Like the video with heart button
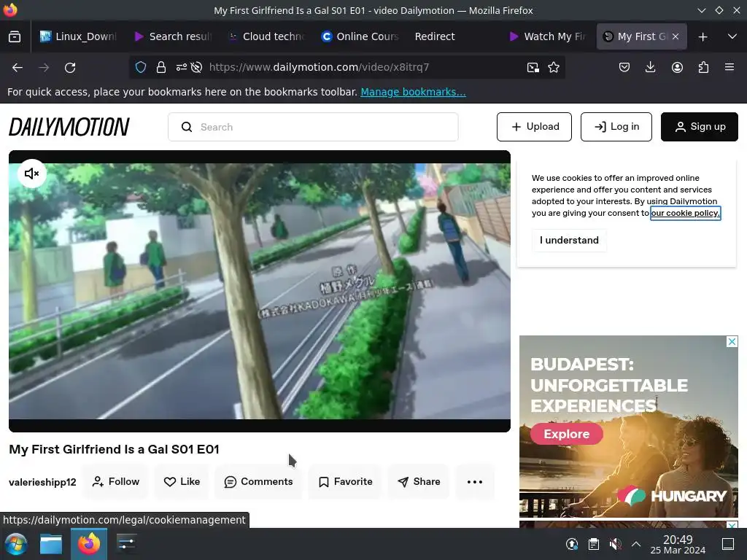Viewport: 747px width, 560px height. (182, 481)
